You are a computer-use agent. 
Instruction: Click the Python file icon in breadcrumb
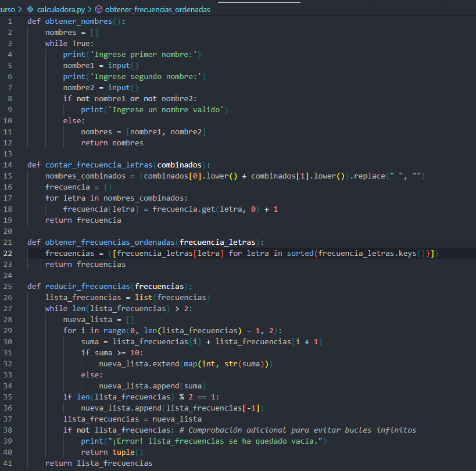pyautogui.click(x=30, y=9)
